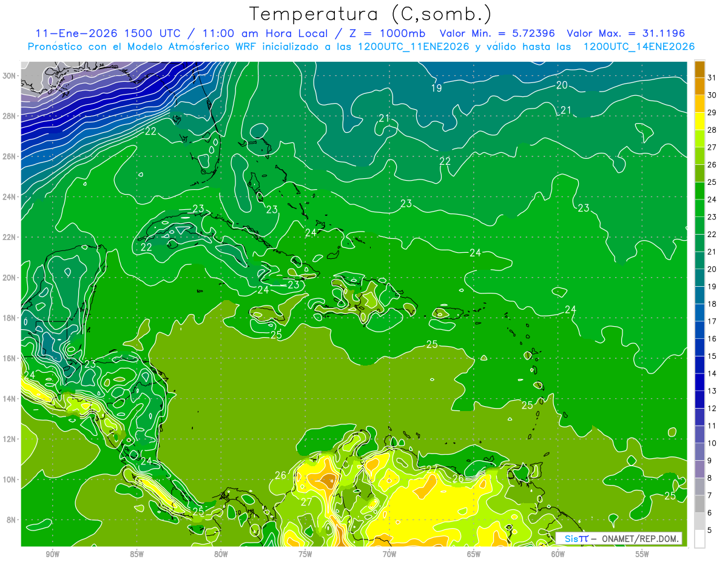Pick the yellow swatch between 28 and 29
Image resolution: width=728 pixels, height=562 pixels.
699,121
